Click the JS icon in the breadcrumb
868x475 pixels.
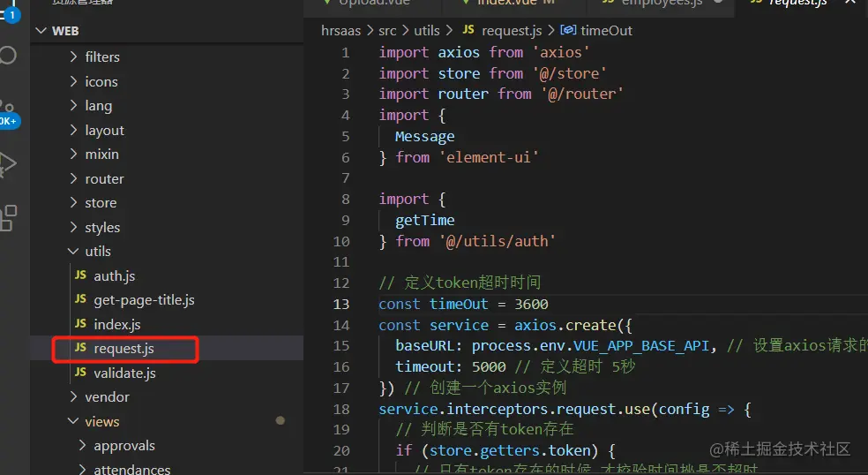click(x=468, y=30)
